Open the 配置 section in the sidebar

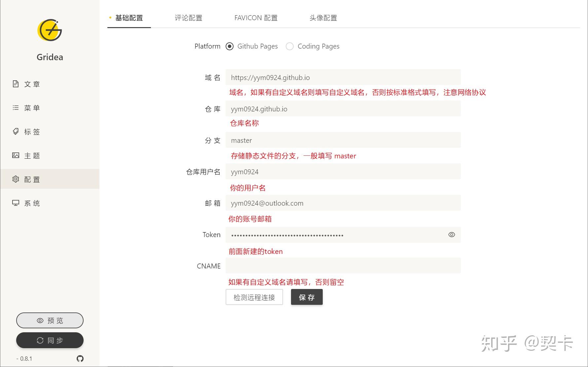pyautogui.click(x=31, y=179)
